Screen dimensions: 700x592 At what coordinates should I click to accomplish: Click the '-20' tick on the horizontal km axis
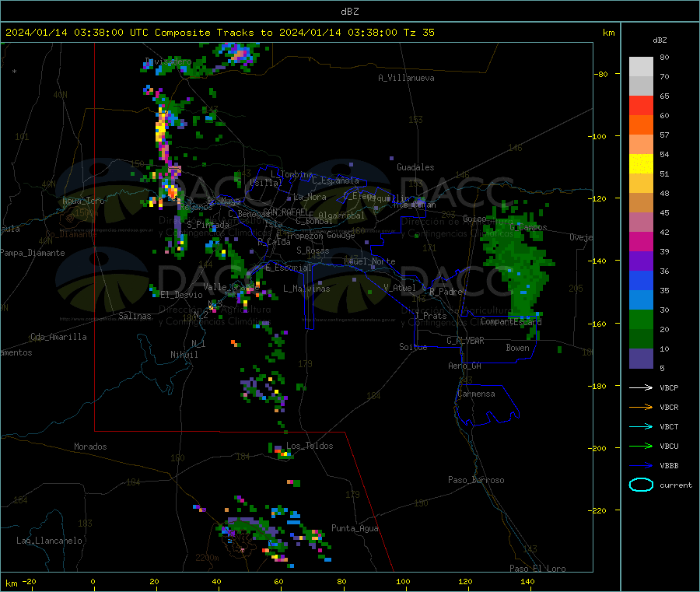pos(29,581)
